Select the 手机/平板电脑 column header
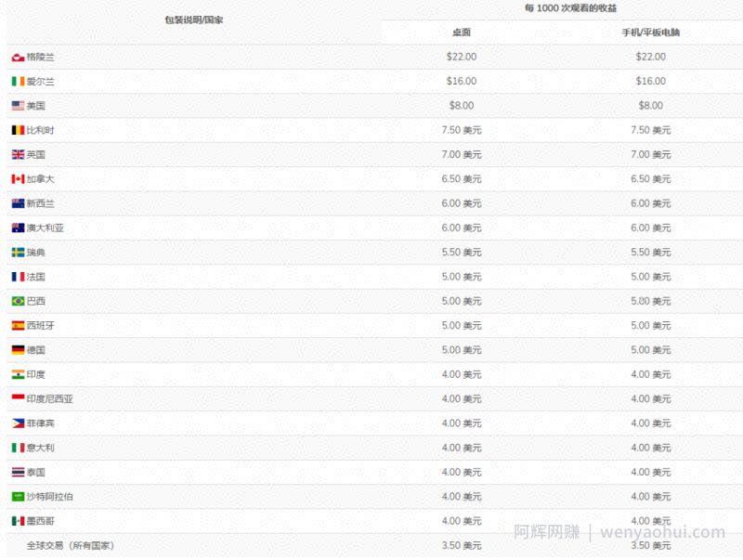The height and width of the screenshot is (560, 743). pos(651,33)
